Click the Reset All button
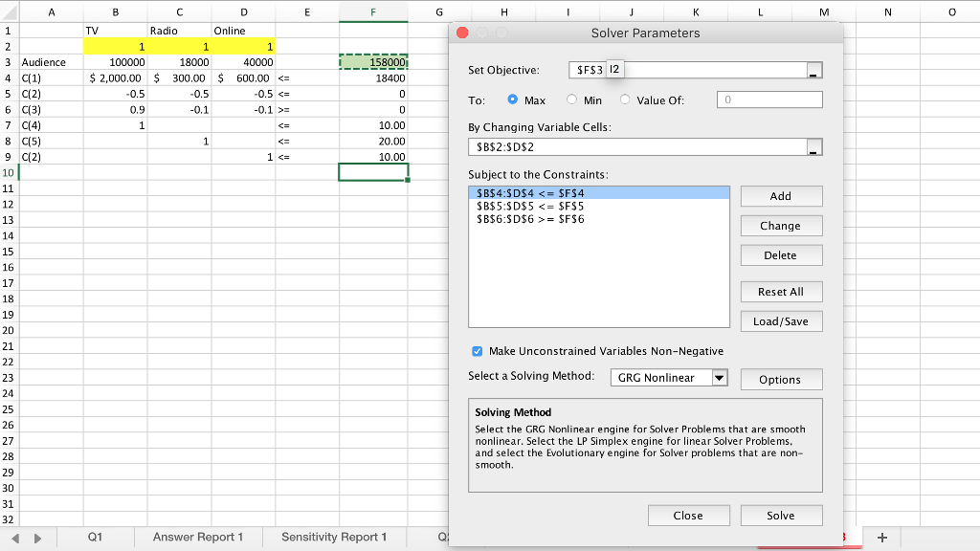Viewport: 980px width, 551px height. point(781,292)
